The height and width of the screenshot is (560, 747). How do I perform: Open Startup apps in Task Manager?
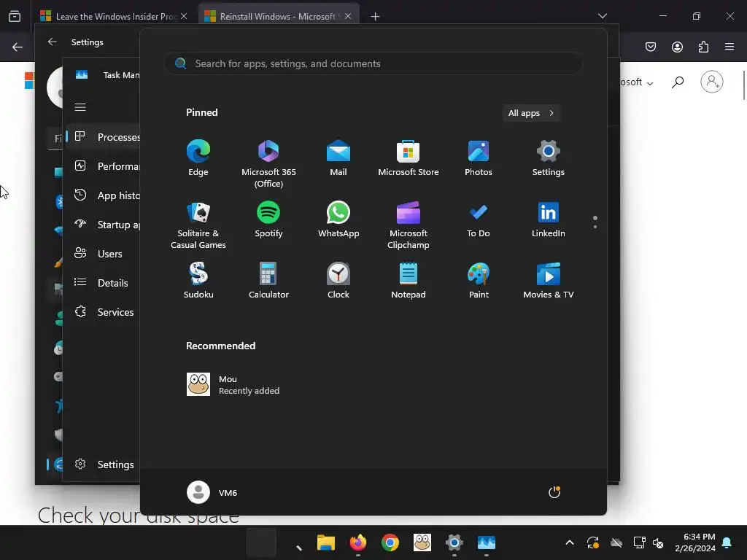tap(104, 225)
